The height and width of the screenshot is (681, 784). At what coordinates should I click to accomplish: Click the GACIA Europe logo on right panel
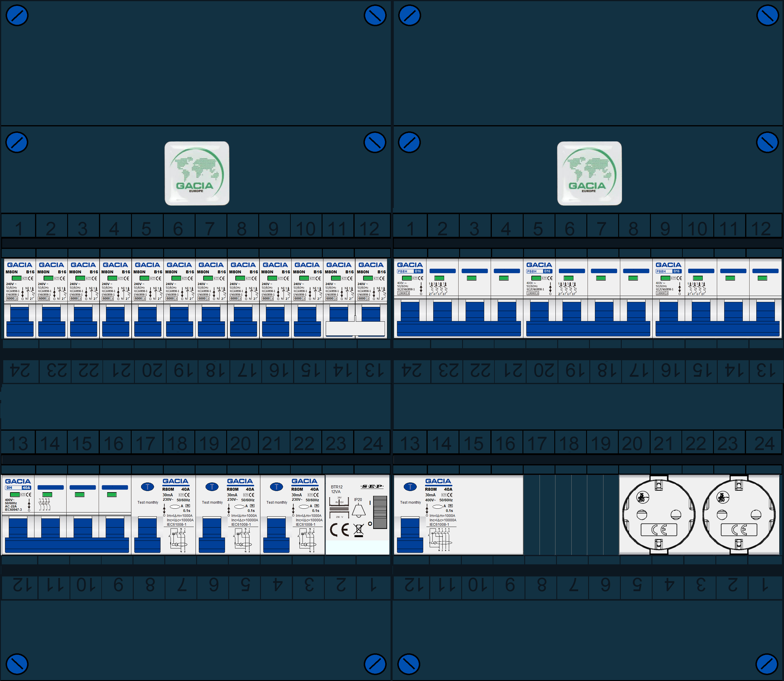pyautogui.click(x=589, y=173)
